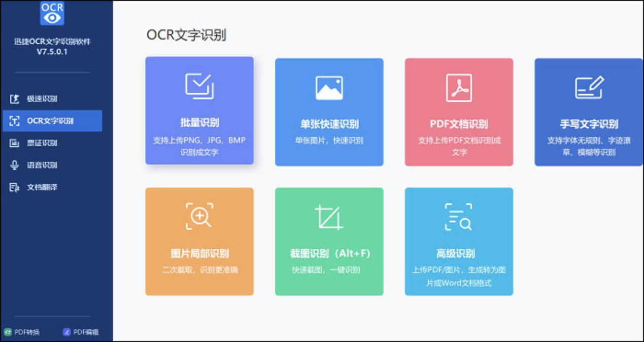Viewport: 644px width, 342px height.
Task: Click the version text V7.5.0.1
Action: tap(52, 52)
